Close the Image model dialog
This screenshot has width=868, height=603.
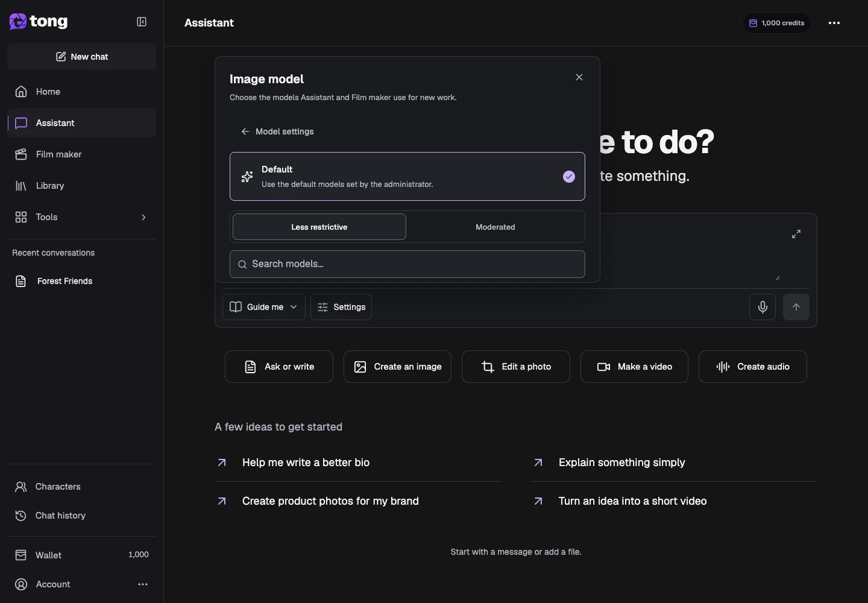(579, 77)
